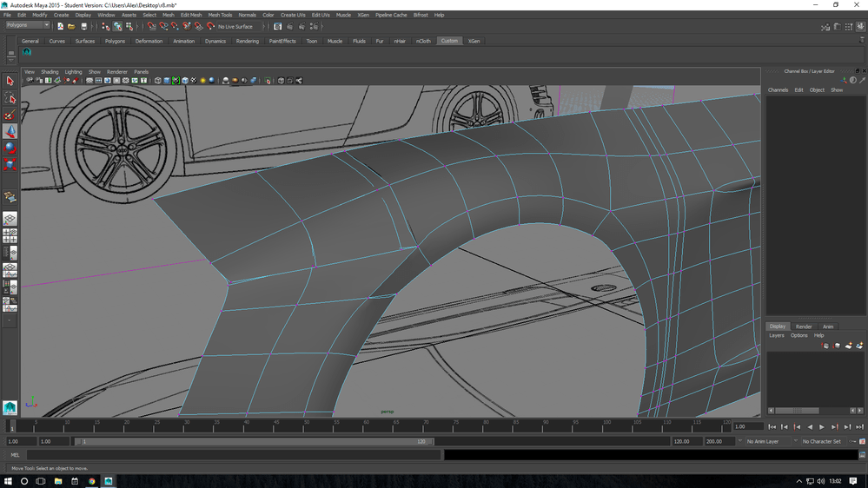Activate the Rotate tool in the toolbox
868x488 pixels.
click(10, 148)
